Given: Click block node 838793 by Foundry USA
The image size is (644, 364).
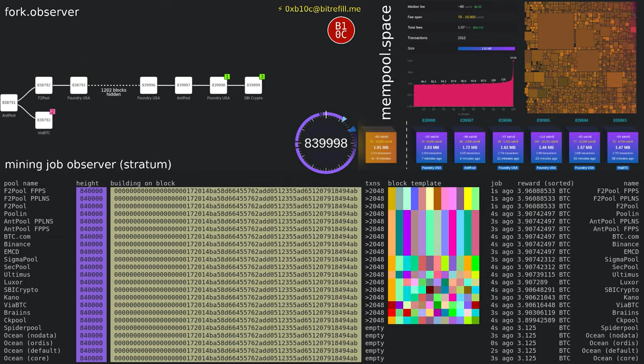Looking at the screenshot, I should [79, 85].
